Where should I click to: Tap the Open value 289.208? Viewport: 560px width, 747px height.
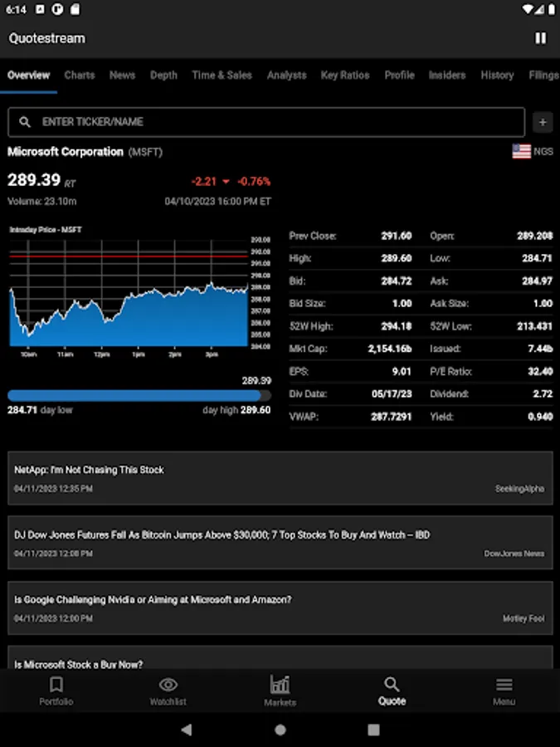coord(535,236)
